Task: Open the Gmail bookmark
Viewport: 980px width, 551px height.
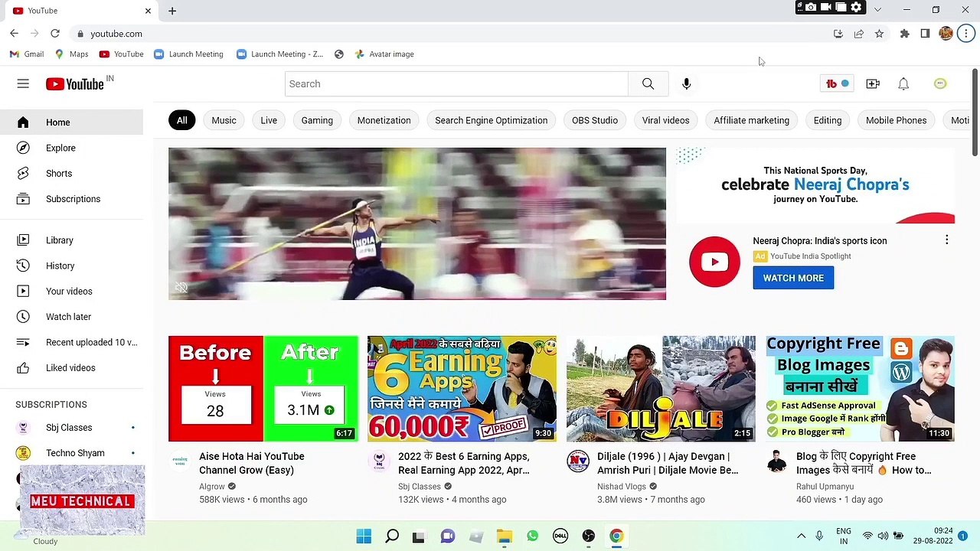Action: click(27, 54)
